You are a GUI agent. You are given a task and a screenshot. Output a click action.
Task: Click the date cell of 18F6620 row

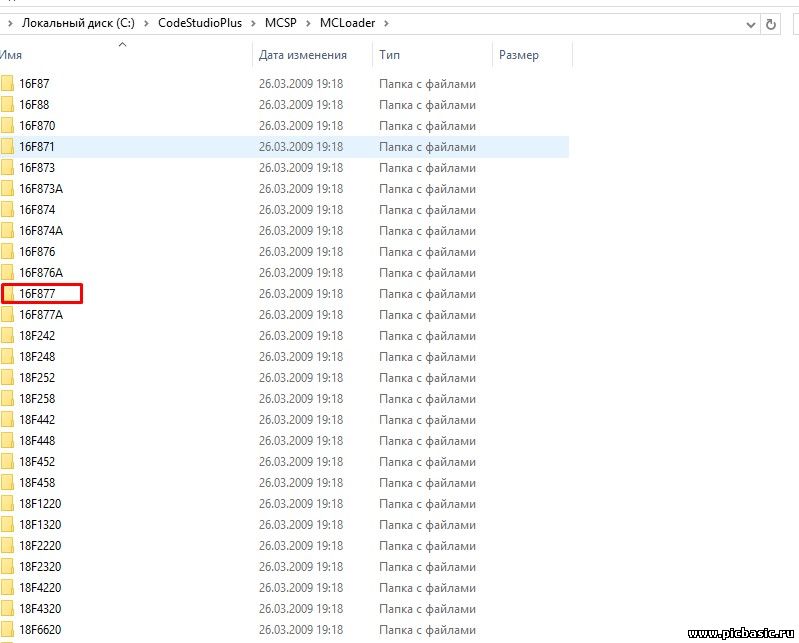pos(301,630)
